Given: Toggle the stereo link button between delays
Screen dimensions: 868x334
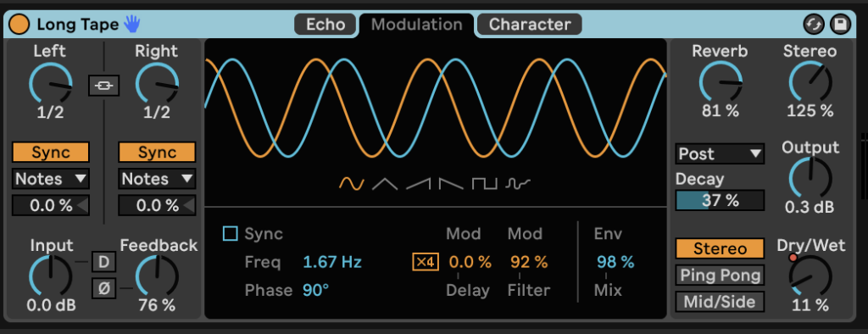Looking at the screenshot, I should [104, 86].
